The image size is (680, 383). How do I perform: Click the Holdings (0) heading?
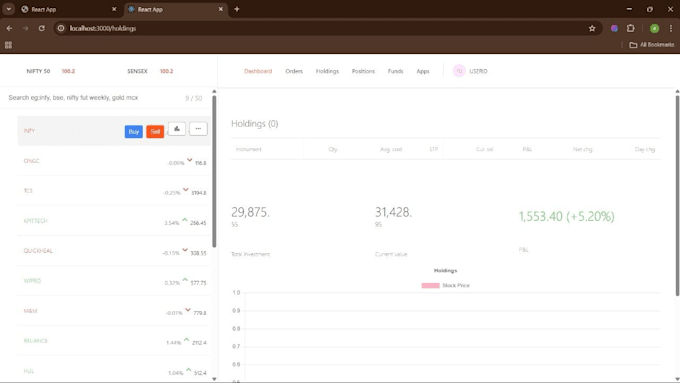pyautogui.click(x=255, y=124)
